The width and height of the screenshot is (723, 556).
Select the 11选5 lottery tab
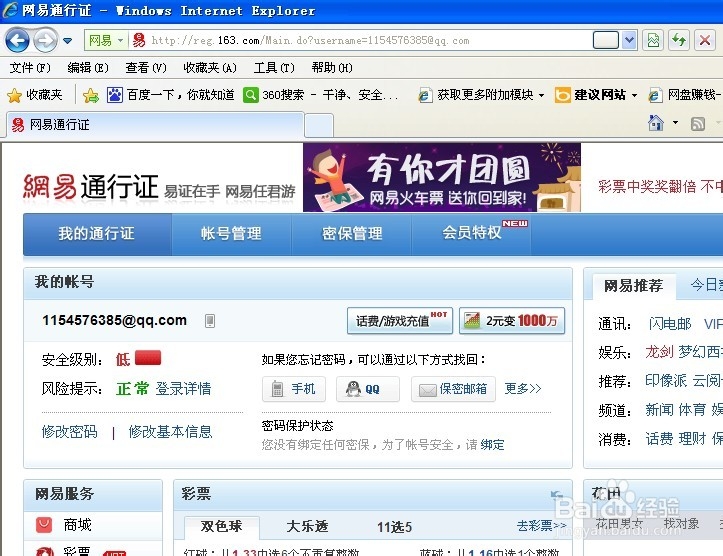click(394, 527)
